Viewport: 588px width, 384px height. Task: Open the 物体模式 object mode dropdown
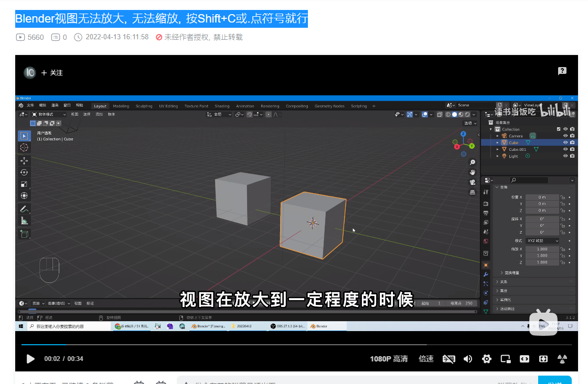coord(49,114)
